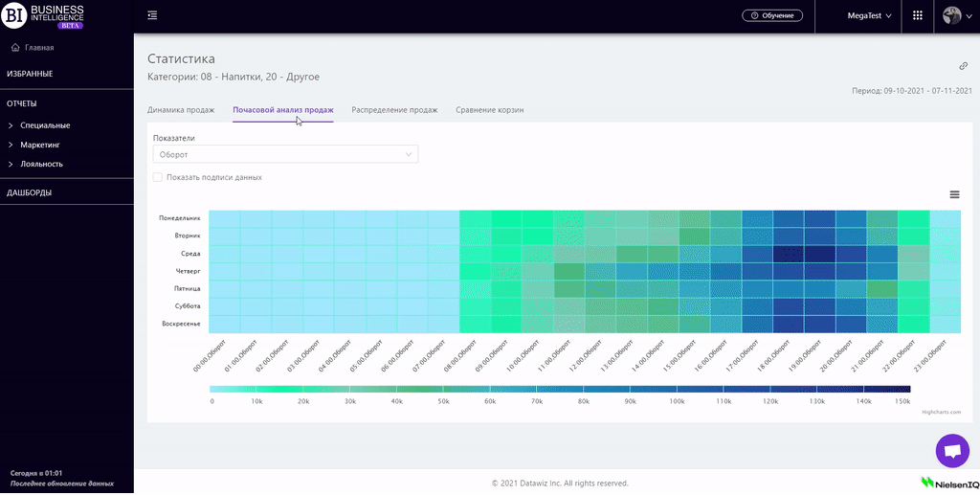
Task: Expand the Лояльность reports section
Action: coord(41,164)
